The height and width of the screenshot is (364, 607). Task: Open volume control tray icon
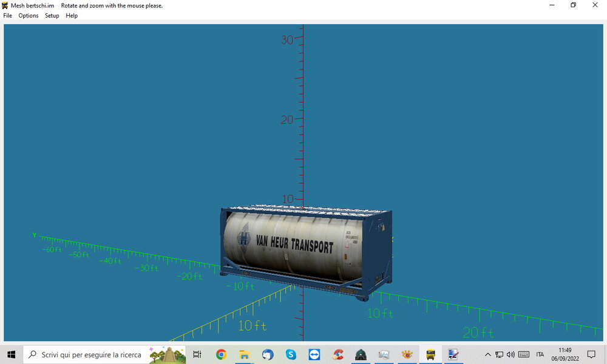[x=511, y=354]
